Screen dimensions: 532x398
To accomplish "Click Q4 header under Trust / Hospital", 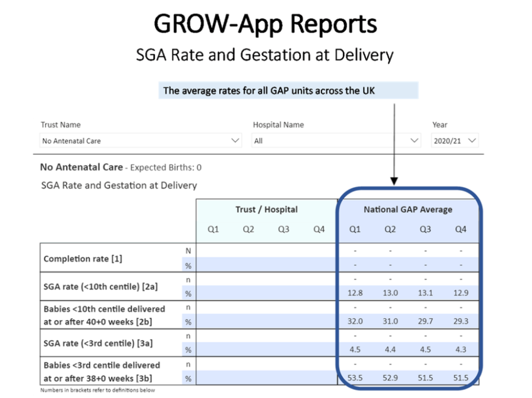I will click(319, 229).
